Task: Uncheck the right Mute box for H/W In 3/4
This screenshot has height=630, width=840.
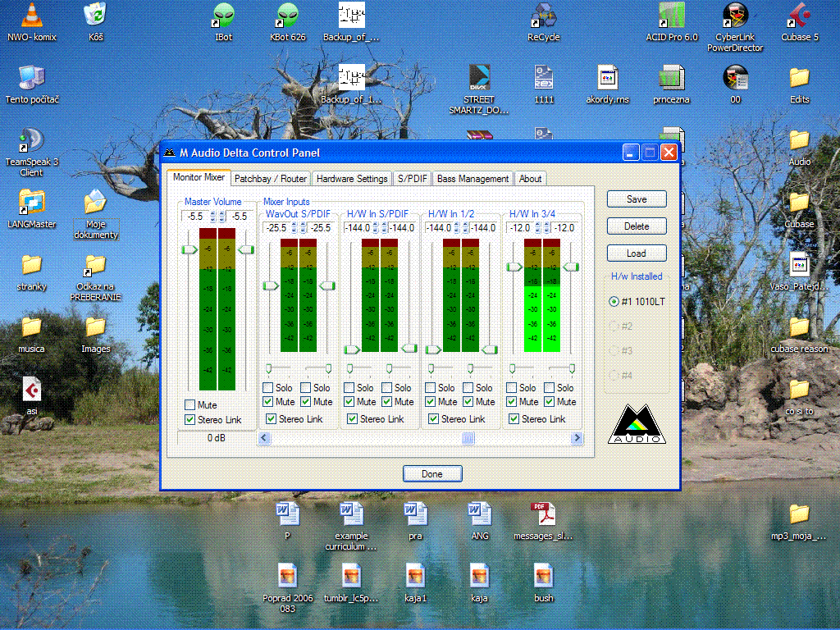Action: click(549, 402)
